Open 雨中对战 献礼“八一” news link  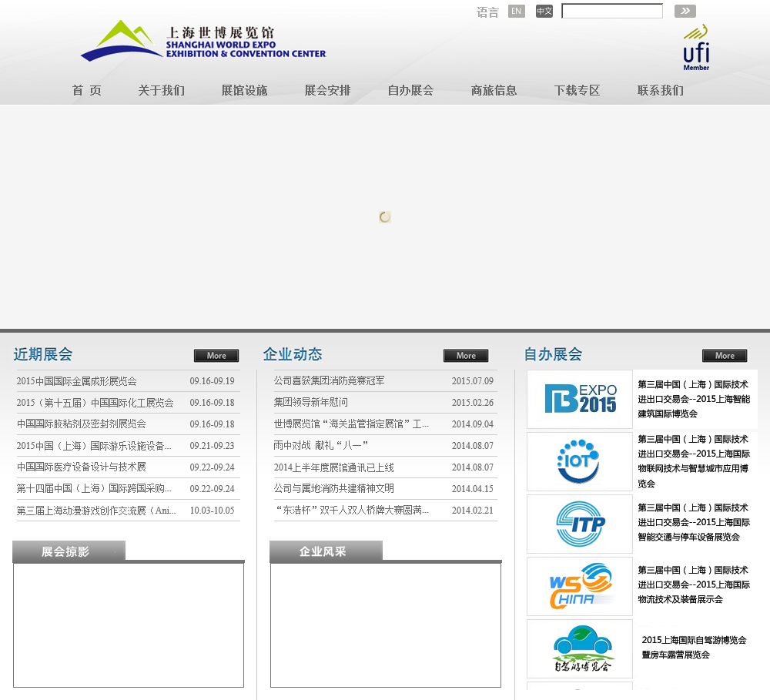coord(320,446)
